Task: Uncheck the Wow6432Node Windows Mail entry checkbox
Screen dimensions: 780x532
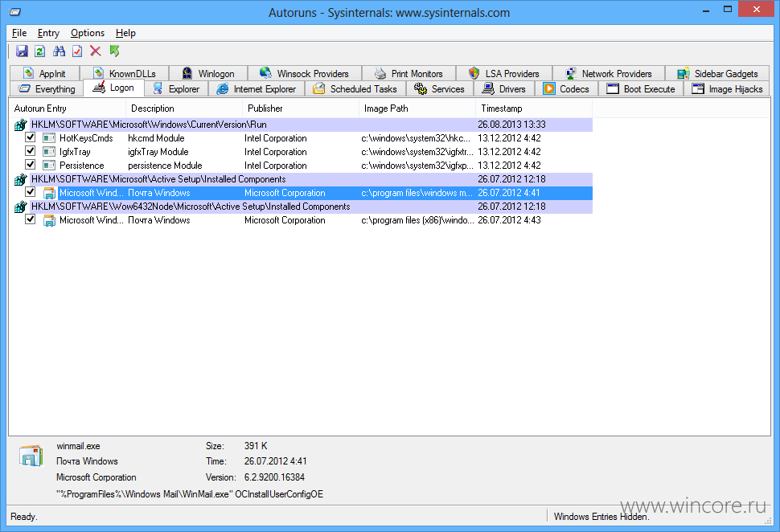Action: pyautogui.click(x=31, y=219)
